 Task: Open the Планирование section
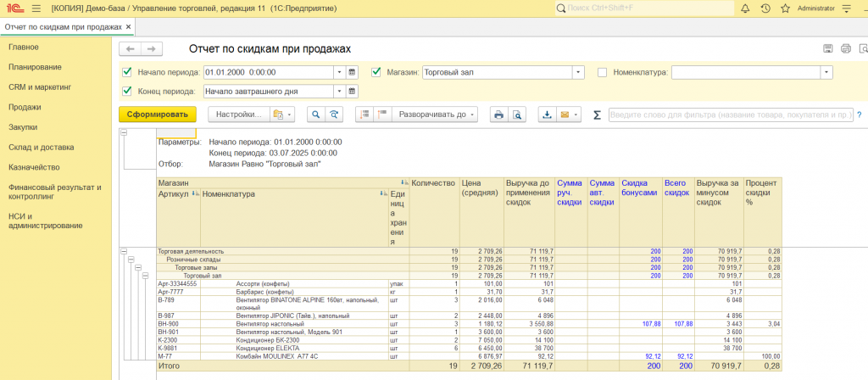(35, 67)
